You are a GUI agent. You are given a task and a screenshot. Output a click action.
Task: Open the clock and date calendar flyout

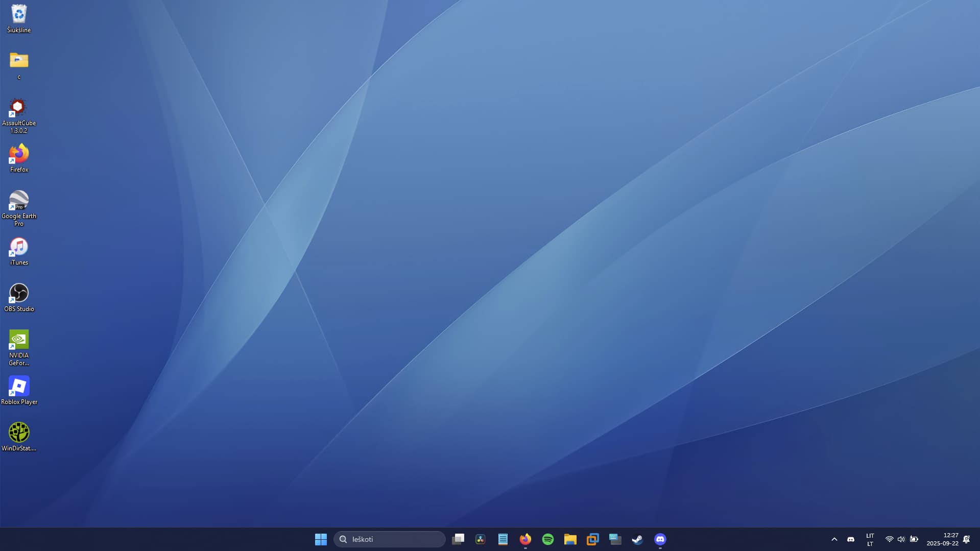pyautogui.click(x=942, y=539)
